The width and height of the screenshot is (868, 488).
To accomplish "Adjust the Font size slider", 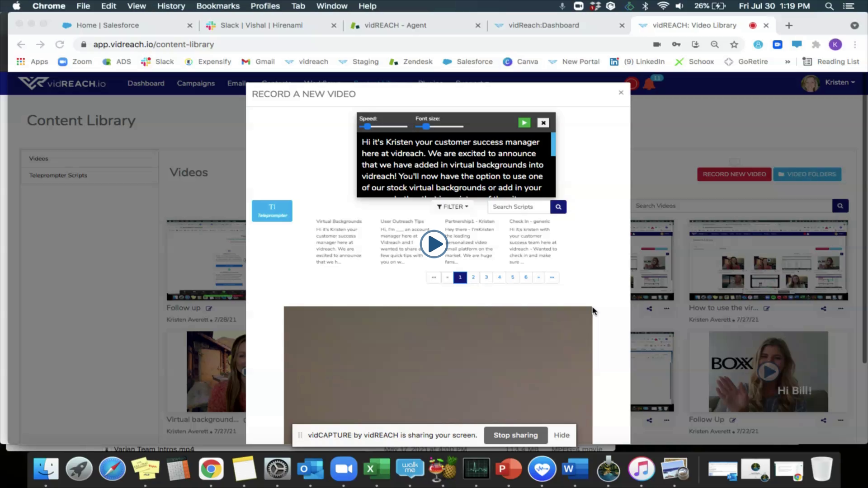I will 426,127.
